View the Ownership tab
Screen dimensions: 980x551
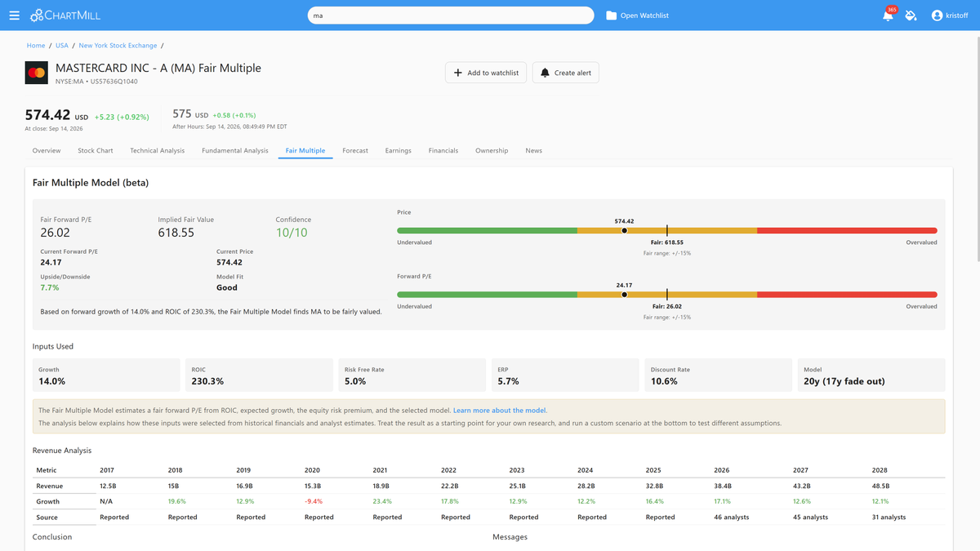pos(492,151)
